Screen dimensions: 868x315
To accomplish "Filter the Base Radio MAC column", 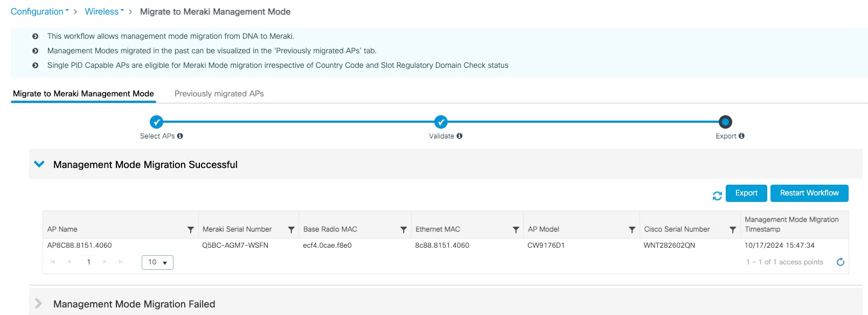I will [x=403, y=230].
